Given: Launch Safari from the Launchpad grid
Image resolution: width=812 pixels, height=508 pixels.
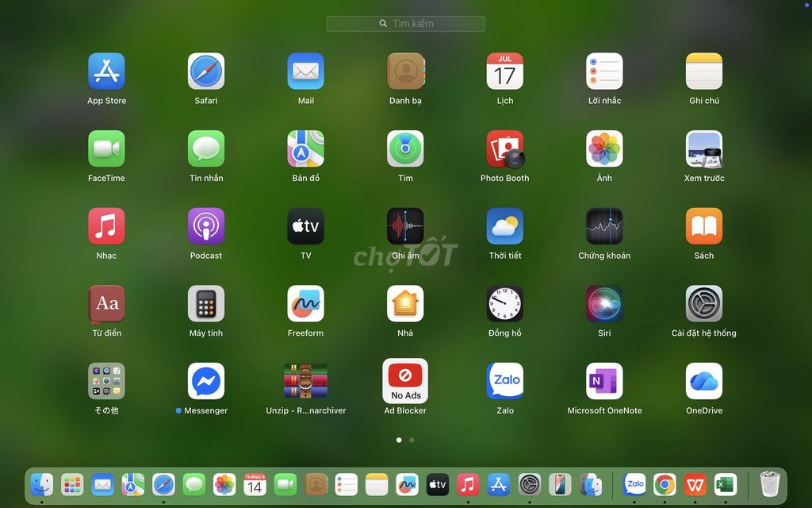Looking at the screenshot, I should point(206,71).
